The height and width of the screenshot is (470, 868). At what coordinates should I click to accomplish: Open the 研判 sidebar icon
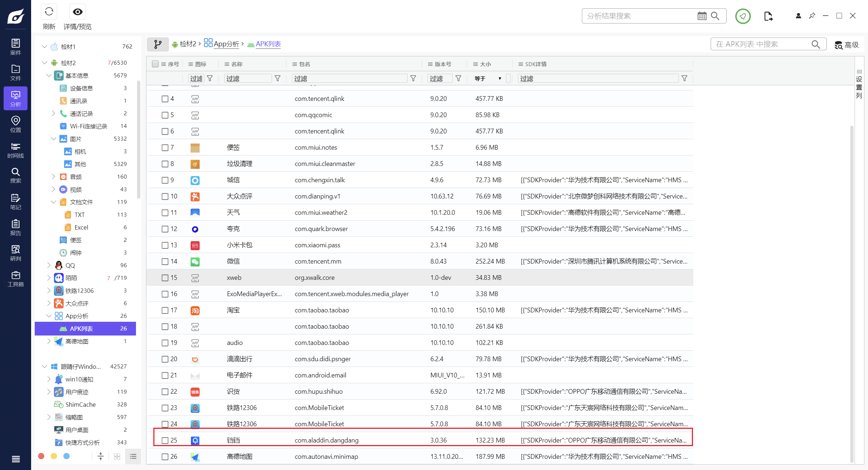tap(16, 253)
